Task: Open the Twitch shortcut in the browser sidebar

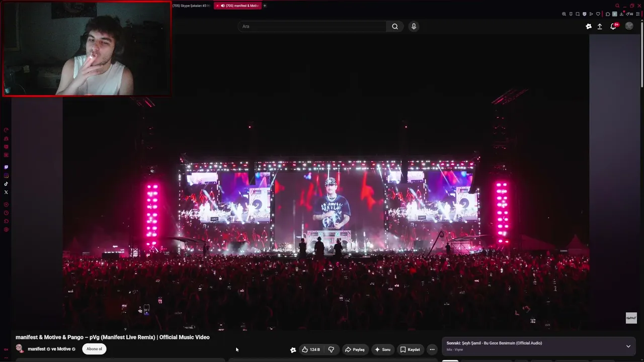Action: tap(6, 167)
